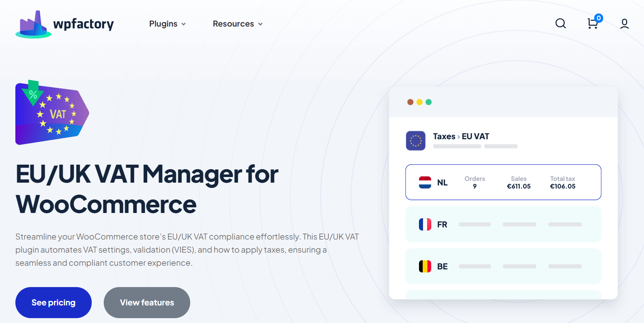The width and height of the screenshot is (644, 323).
Task: Click the wpfactory brand text
Action: 83,24
